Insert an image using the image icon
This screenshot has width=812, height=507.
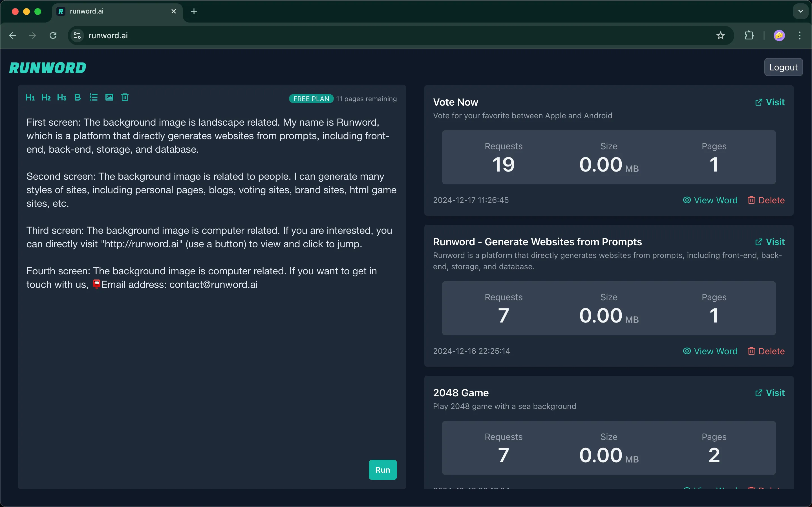pyautogui.click(x=109, y=97)
